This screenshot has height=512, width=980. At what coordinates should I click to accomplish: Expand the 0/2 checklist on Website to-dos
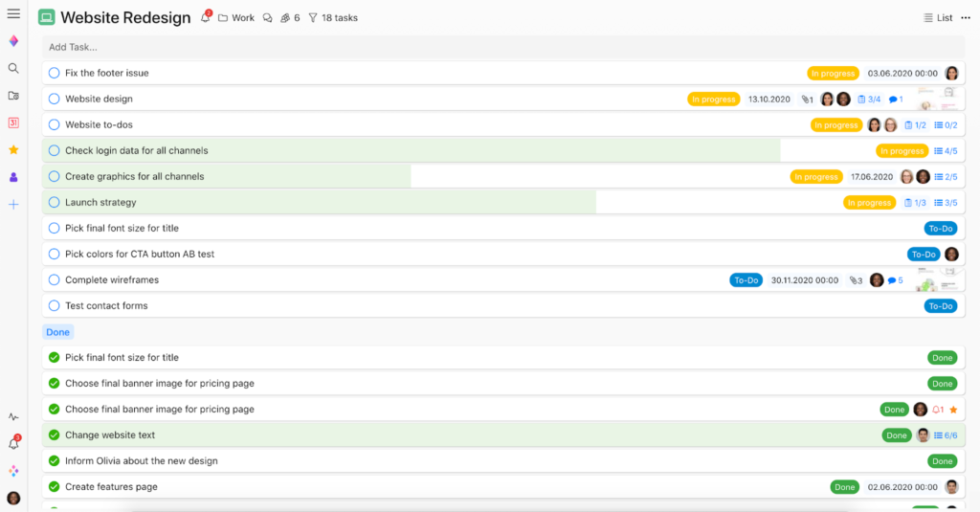coord(946,125)
